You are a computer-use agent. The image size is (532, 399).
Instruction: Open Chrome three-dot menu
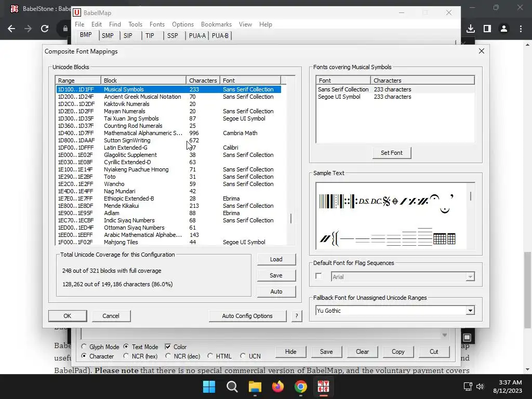(x=521, y=29)
